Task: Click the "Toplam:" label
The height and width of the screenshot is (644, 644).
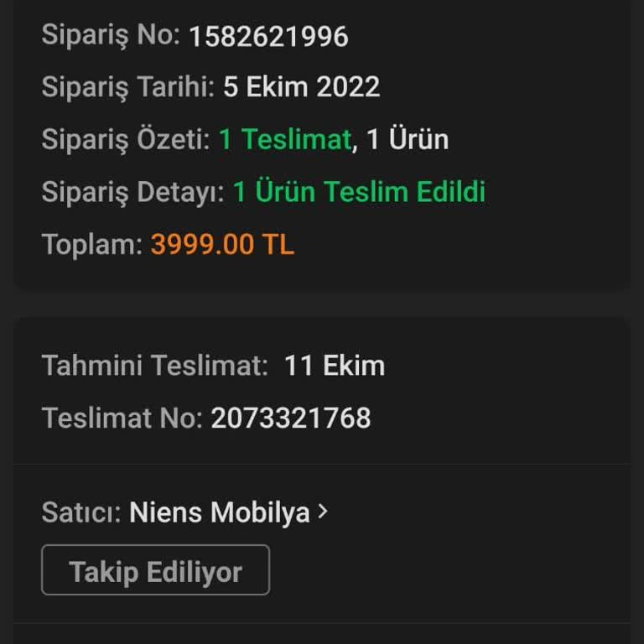Action: coord(92,245)
